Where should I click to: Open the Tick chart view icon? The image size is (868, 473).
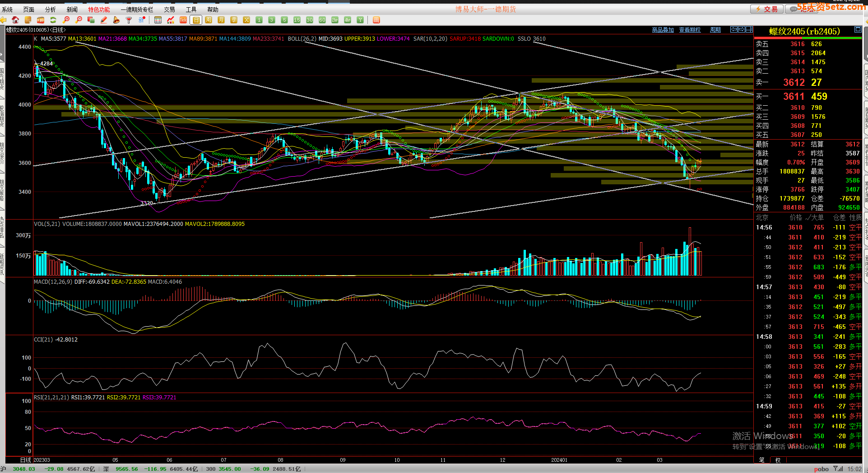pos(183,20)
